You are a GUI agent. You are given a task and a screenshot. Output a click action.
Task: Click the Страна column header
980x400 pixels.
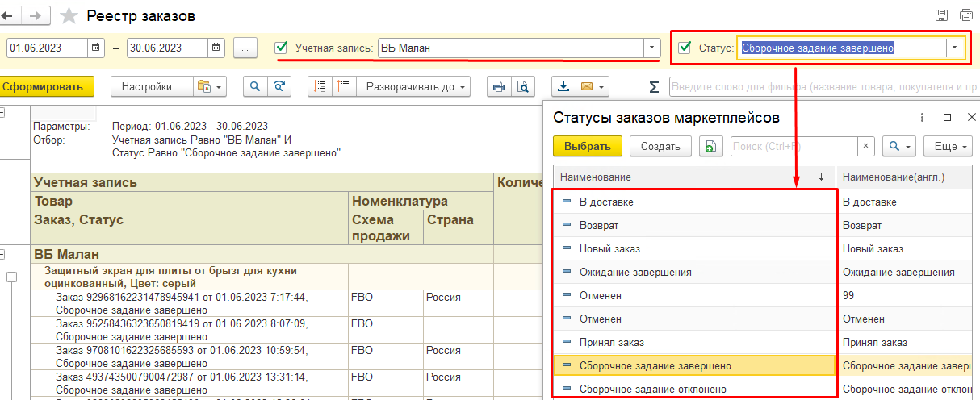coord(457,227)
